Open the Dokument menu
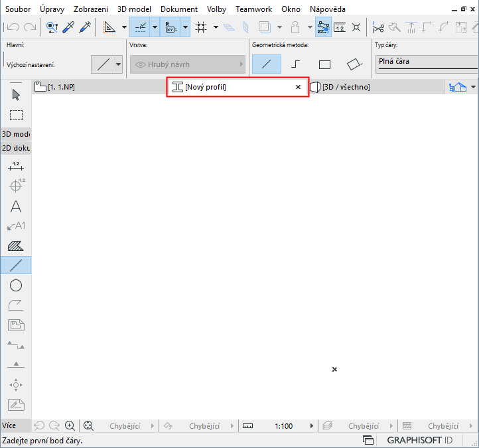This screenshot has width=479, height=448. tap(179, 9)
